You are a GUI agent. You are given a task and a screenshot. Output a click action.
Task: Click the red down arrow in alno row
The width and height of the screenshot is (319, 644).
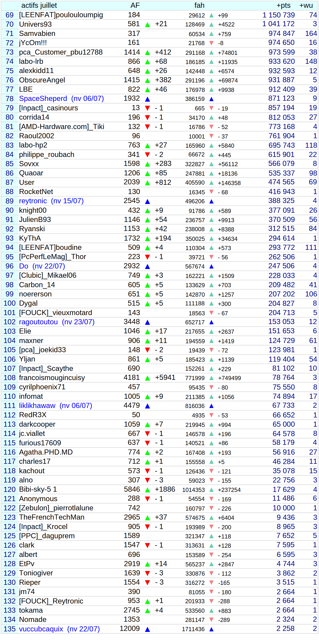147,480
